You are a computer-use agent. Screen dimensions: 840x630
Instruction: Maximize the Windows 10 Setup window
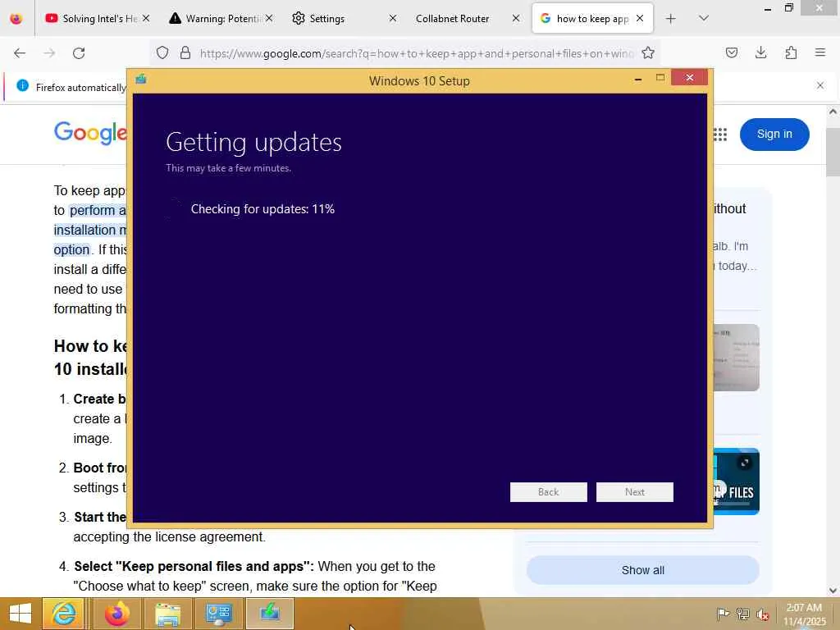point(660,78)
